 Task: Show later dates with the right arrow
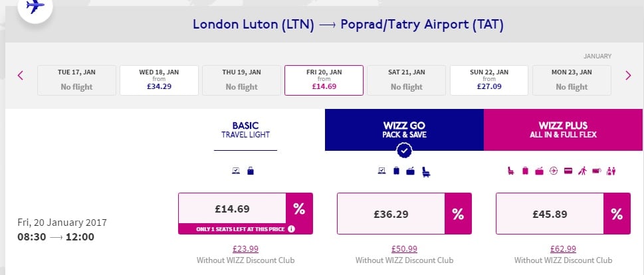coord(628,76)
